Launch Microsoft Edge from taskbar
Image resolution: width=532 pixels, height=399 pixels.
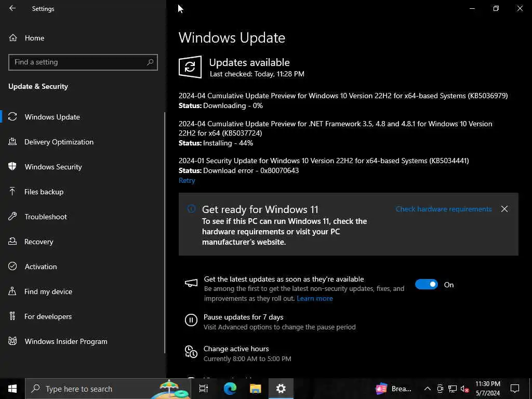[x=230, y=389]
